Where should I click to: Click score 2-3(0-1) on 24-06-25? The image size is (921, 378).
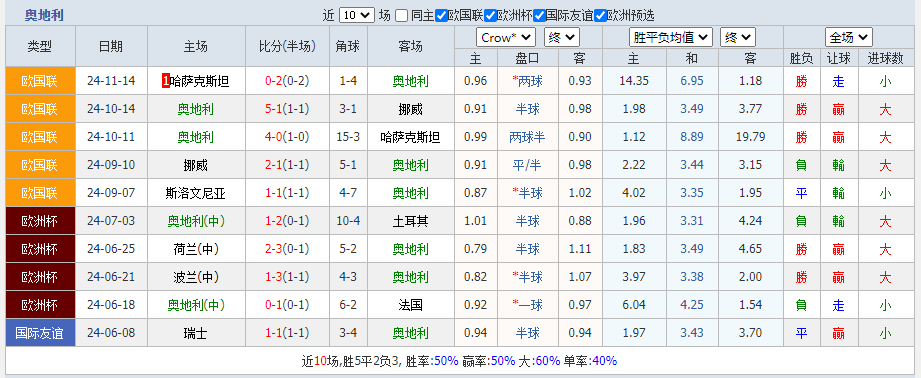(x=287, y=249)
